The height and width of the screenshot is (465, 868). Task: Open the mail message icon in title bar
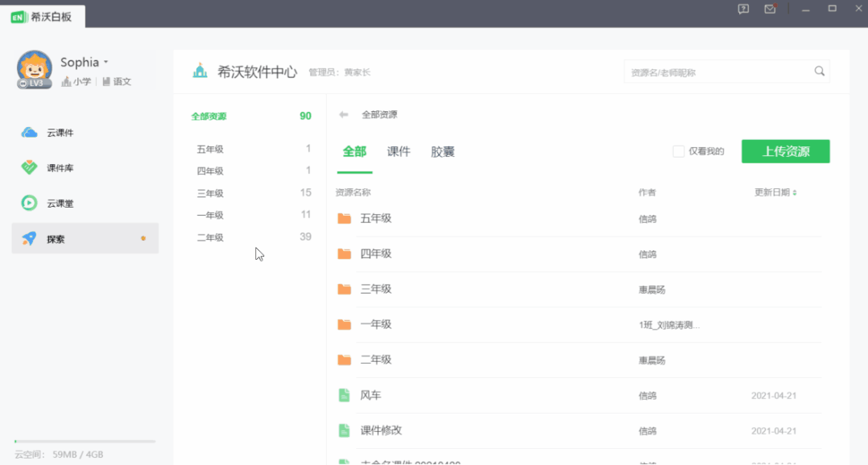pos(770,9)
